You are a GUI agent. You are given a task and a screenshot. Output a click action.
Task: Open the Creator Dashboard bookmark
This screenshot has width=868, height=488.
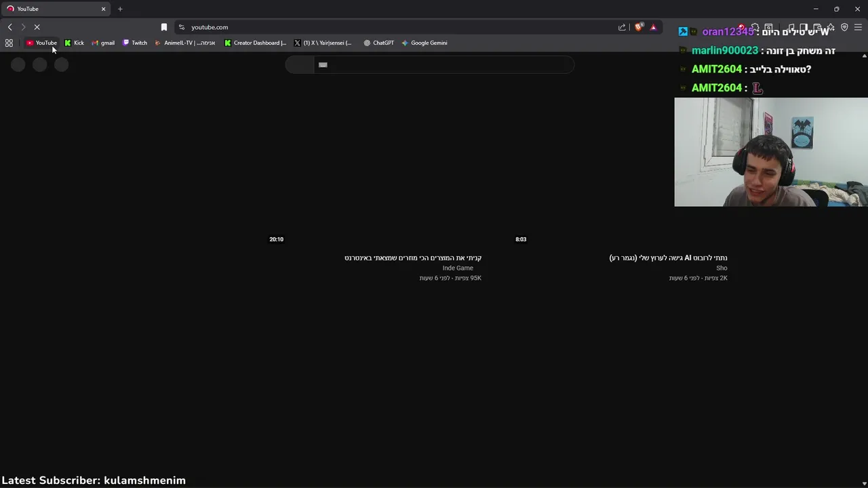[255, 43]
